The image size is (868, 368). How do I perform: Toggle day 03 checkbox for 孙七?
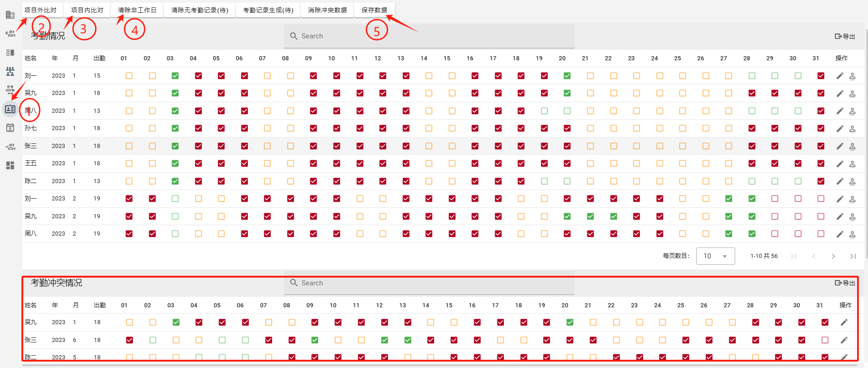[175, 128]
